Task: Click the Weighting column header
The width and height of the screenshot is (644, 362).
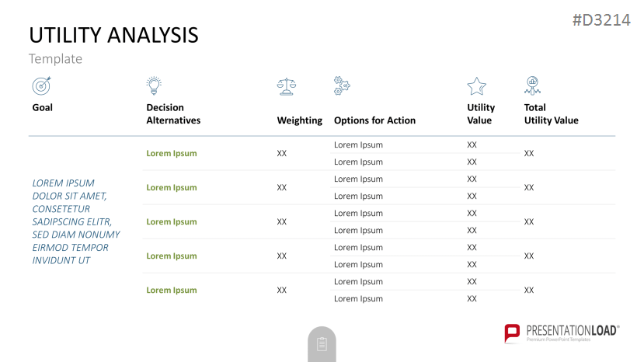Action: tap(299, 120)
